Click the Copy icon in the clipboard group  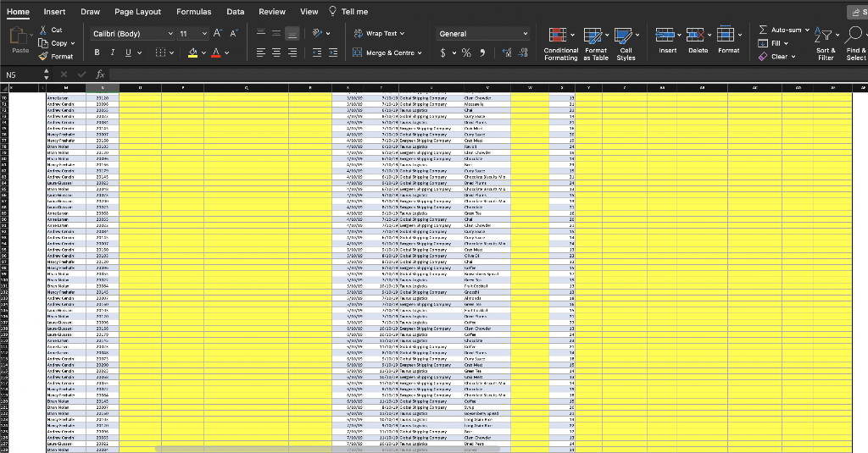click(43, 43)
